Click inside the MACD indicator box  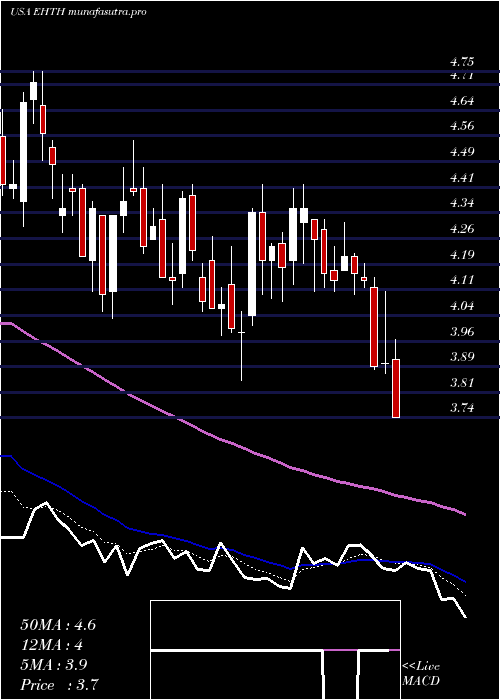coord(275,650)
